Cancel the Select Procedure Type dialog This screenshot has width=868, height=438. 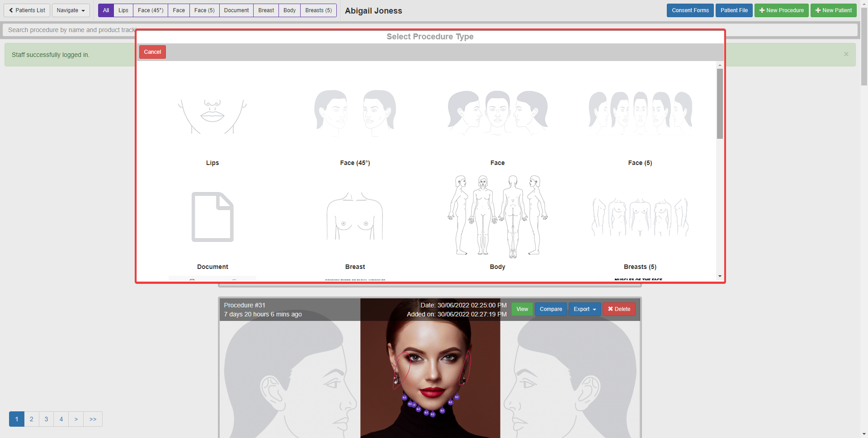click(x=152, y=52)
